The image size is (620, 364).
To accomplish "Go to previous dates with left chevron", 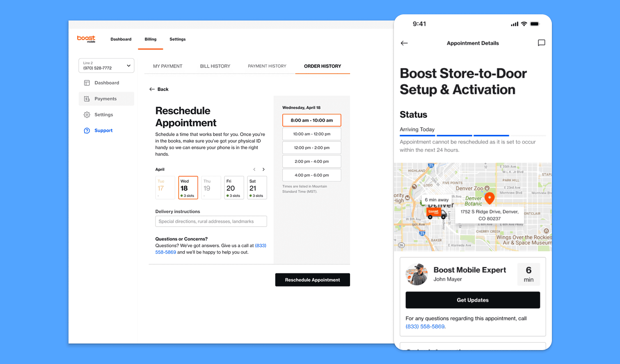I will 254,169.
